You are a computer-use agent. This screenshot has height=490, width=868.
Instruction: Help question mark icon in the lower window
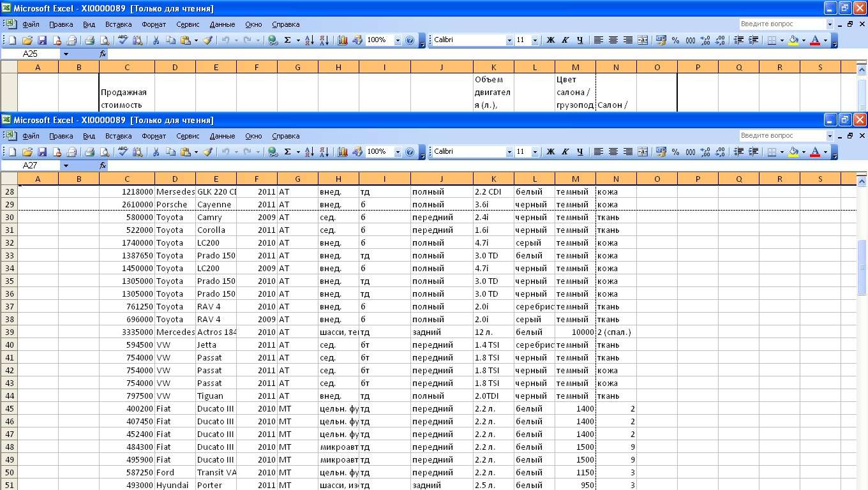pos(410,152)
